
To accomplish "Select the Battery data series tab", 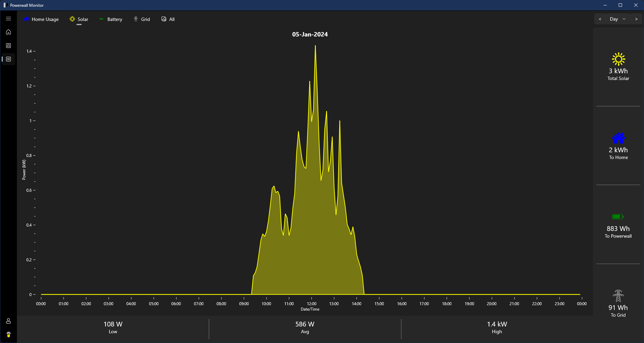I will tap(111, 19).
